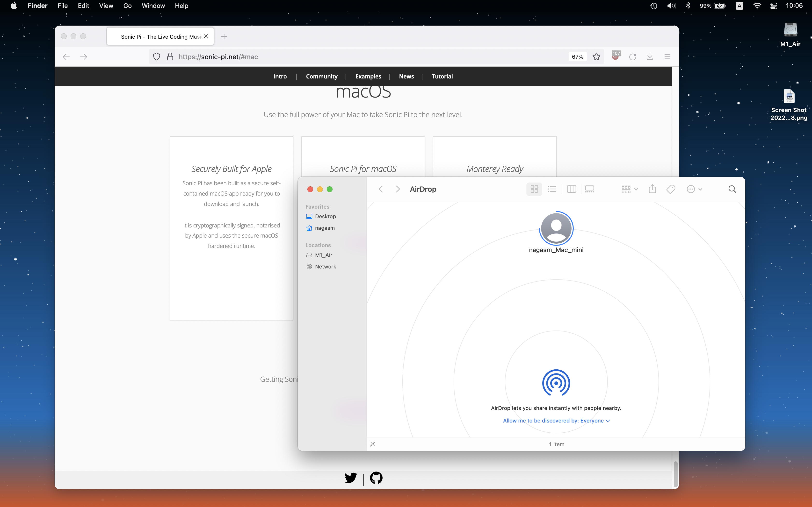Image resolution: width=812 pixels, height=507 pixels.
Task: Click the Firefox downloads arrow icon
Action: (650, 57)
